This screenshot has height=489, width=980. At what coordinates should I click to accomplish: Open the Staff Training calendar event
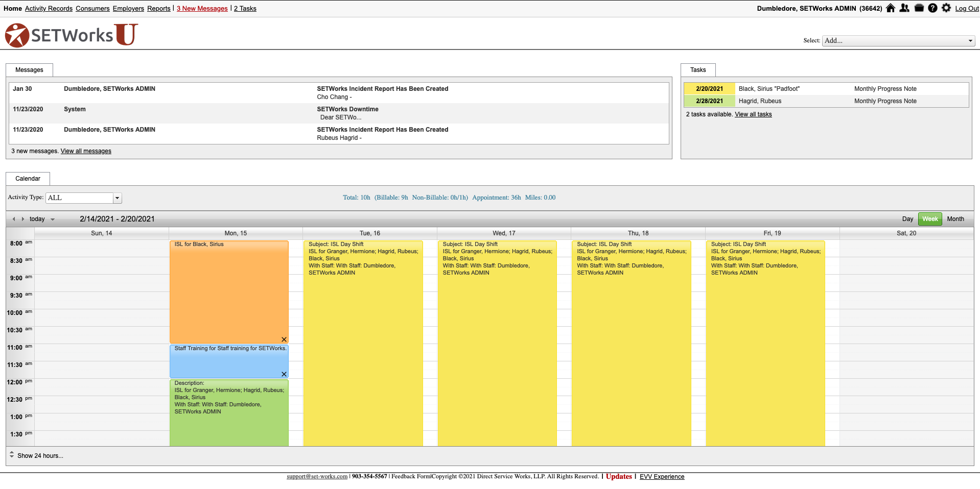pos(229,361)
